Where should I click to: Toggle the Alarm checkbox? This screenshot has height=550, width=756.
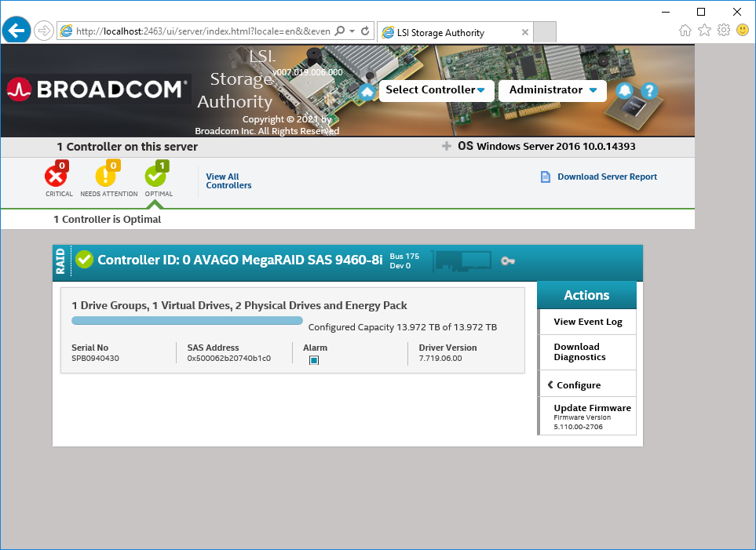pos(314,360)
